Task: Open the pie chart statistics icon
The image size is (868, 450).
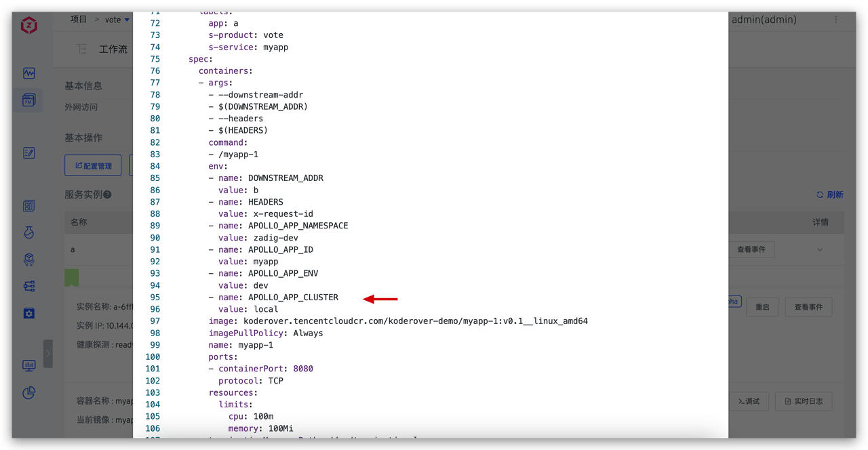Action: pyautogui.click(x=28, y=392)
